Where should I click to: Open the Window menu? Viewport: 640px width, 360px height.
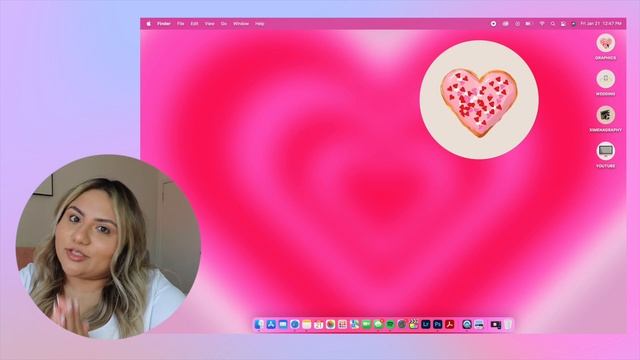pyautogui.click(x=241, y=24)
